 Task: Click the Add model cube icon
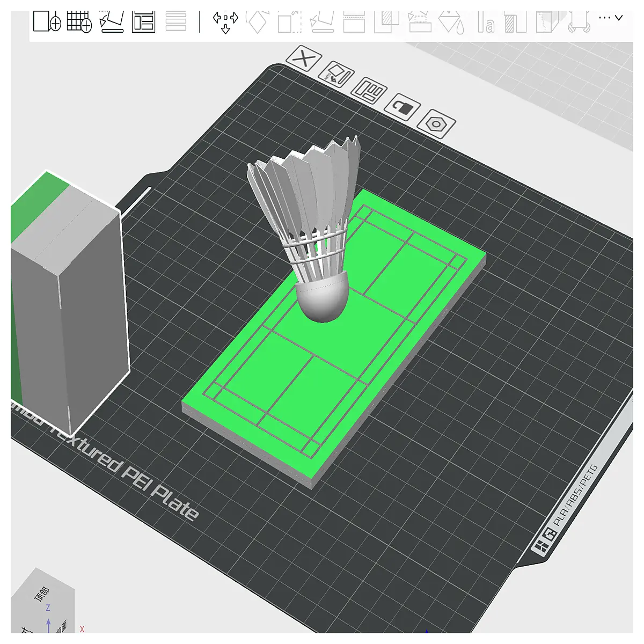[x=47, y=21]
